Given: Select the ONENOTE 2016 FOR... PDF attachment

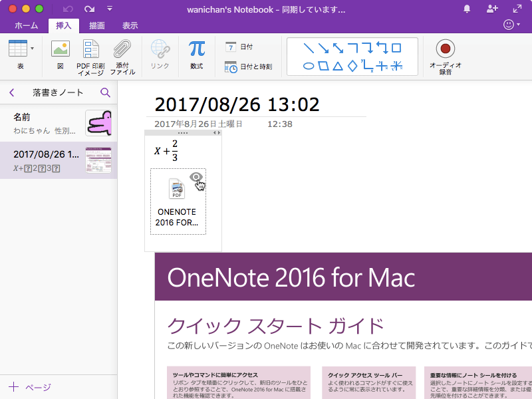Looking at the screenshot, I should (x=178, y=201).
